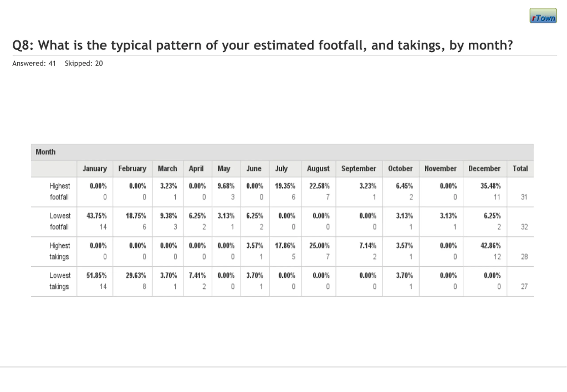Click the 42.86% Highest takings December cell
Image resolution: width=567 pixels, height=392 pixels.
click(x=490, y=246)
